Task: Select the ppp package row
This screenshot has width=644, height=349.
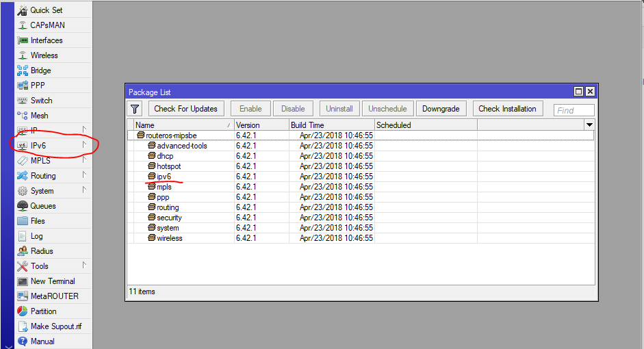Action: (361, 197)
